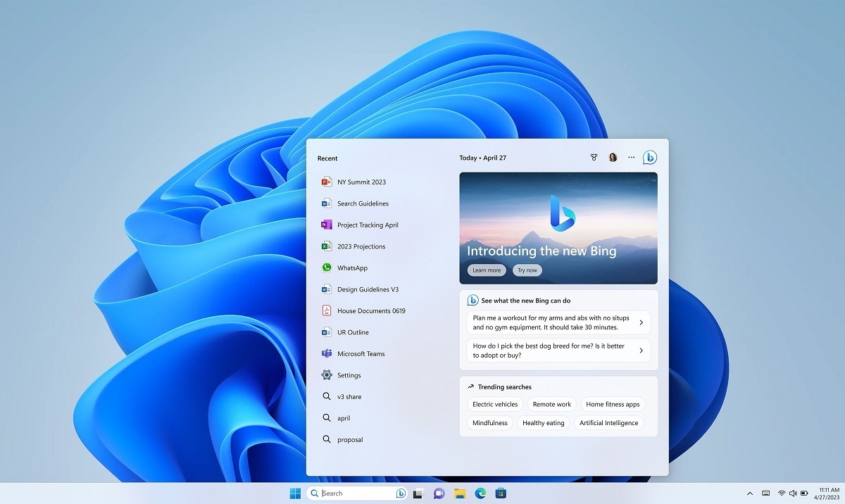Screen dimensions: 845x504
Task: Click the touch keyboard tray icon
Action: pyautogui.click(x=765, y=493)
